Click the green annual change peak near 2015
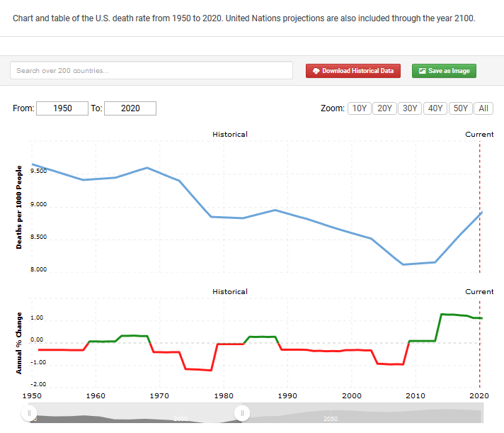 445,314
